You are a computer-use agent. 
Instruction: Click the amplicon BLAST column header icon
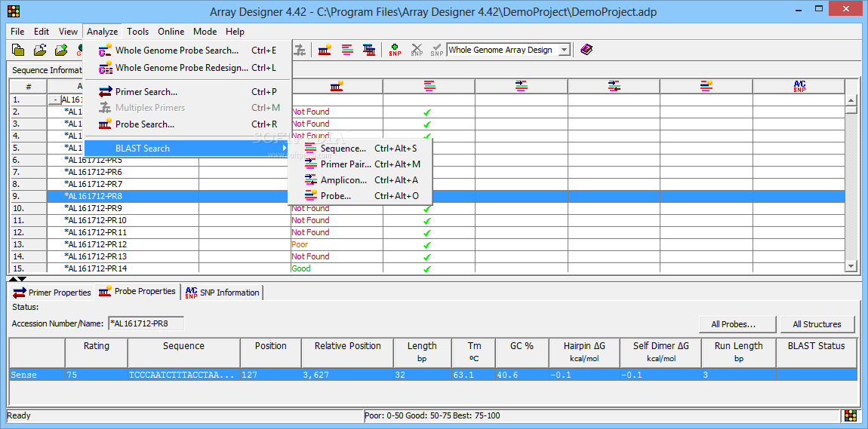click(x=614, y=86)
